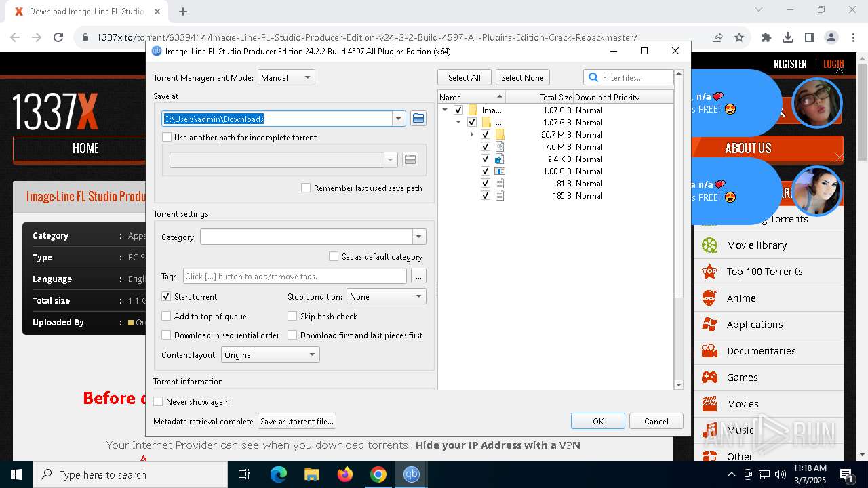Screen dimensions: 868x488
Task: Click the file icon in the 7.6 MiB row
Action: (x=500, y=147)
